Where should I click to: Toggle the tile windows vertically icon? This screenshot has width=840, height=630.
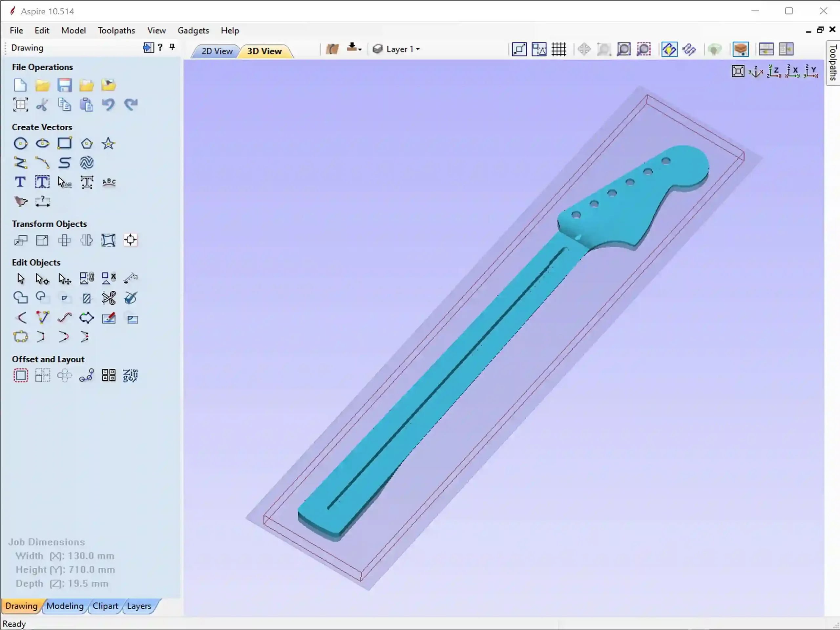click(x=786, y=49)
